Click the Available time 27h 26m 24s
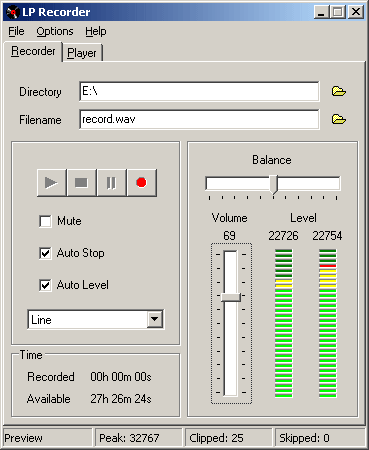The width and height of the screenshot is (369, 450). 121,399
